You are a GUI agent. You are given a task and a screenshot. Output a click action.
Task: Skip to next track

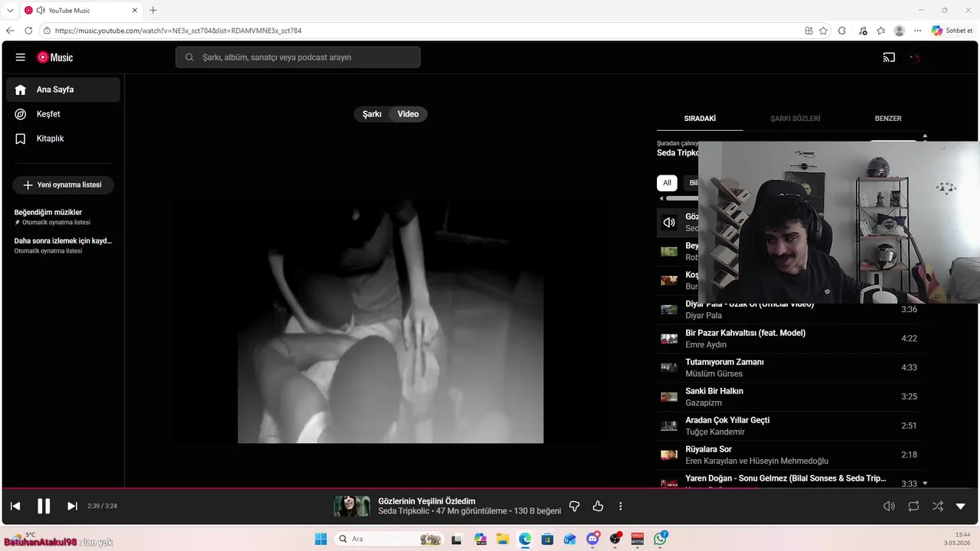(x=72, y=506)
